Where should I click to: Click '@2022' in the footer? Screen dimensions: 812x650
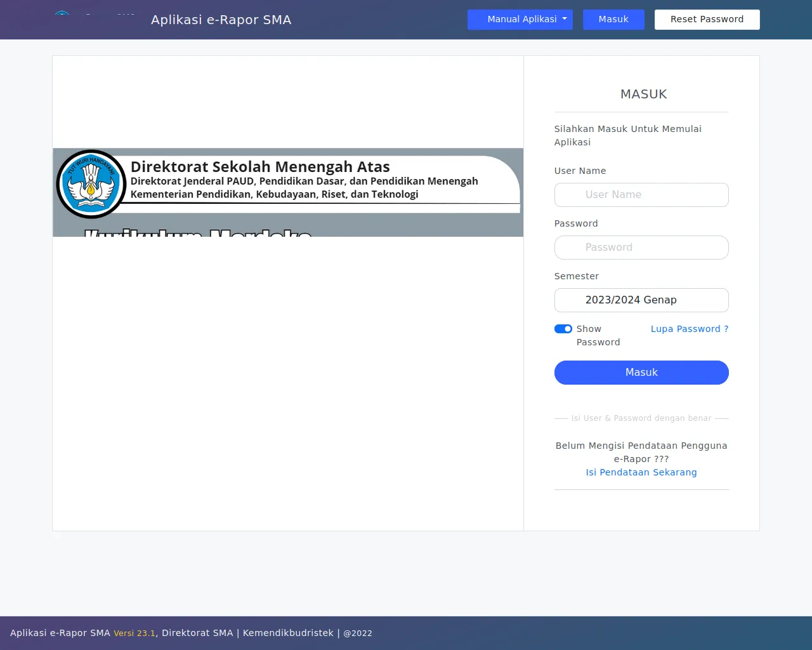[x=358, y=633]
